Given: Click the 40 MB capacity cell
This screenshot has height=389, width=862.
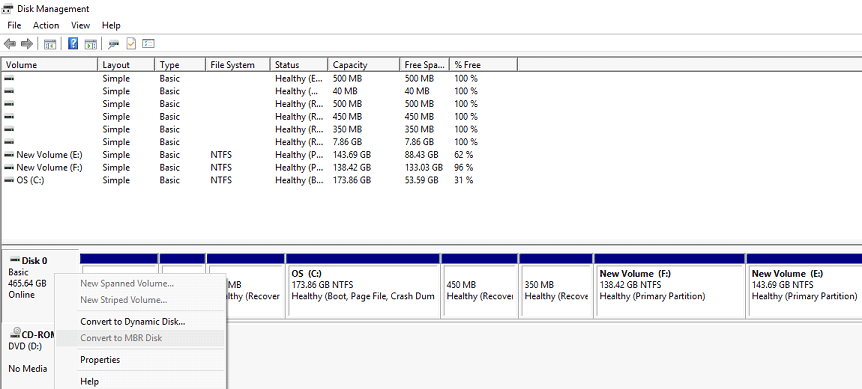Looking at the screenshot, I should (345, 91).
